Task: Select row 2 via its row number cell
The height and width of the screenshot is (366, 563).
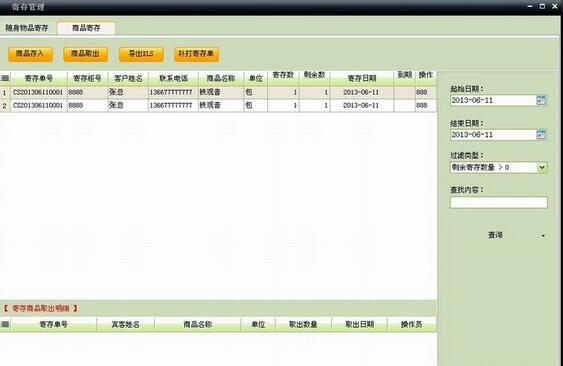Action: tap(5, 106)
